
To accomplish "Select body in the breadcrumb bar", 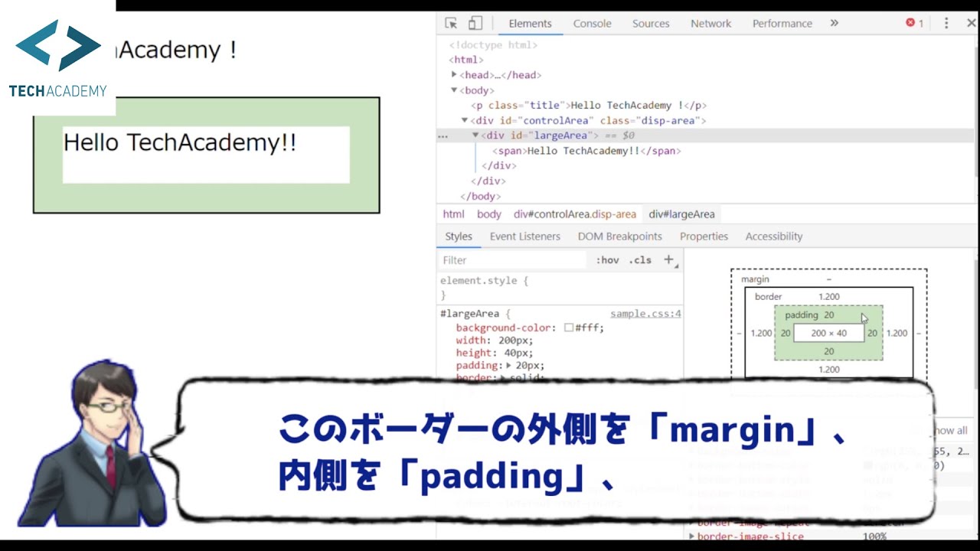I will pyautogui.click(x=489, y=214).
